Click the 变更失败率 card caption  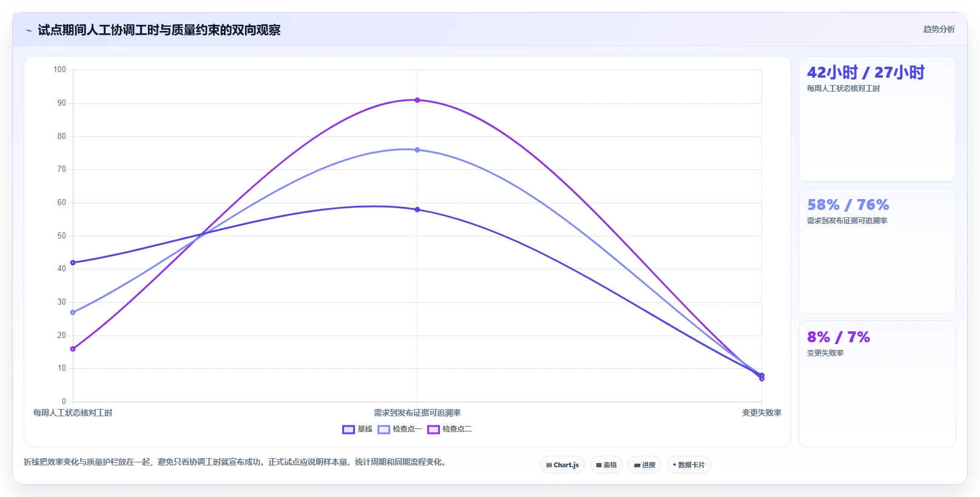coord(825,353)
